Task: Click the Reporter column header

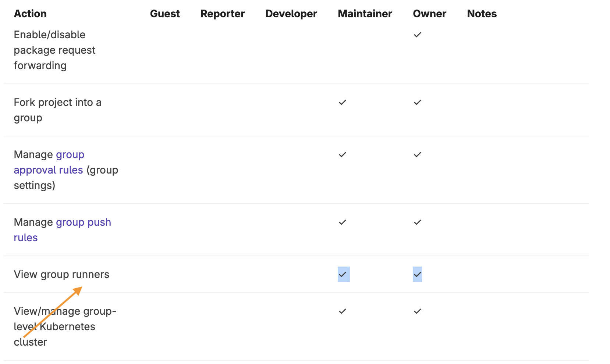Action: pos(223,14)
